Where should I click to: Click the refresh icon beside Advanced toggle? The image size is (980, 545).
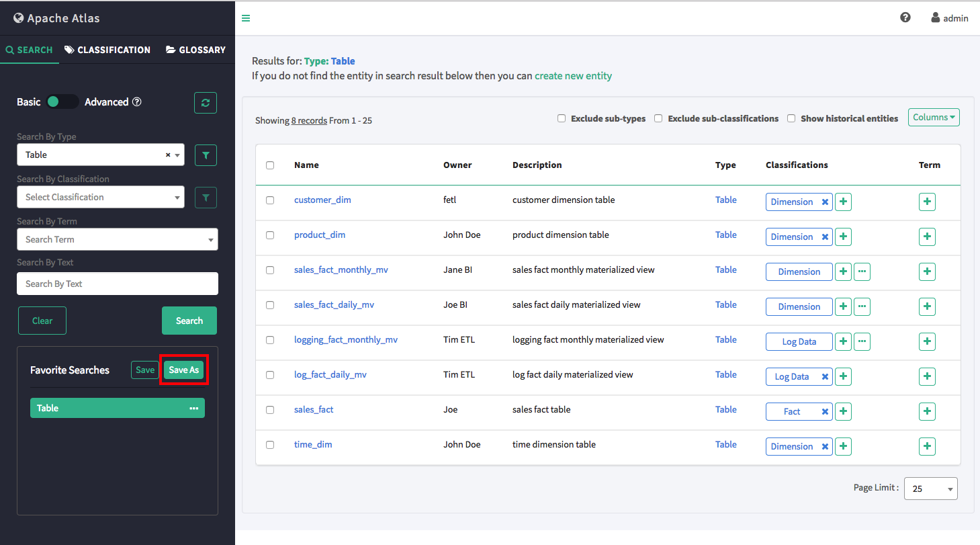point(206,103)
